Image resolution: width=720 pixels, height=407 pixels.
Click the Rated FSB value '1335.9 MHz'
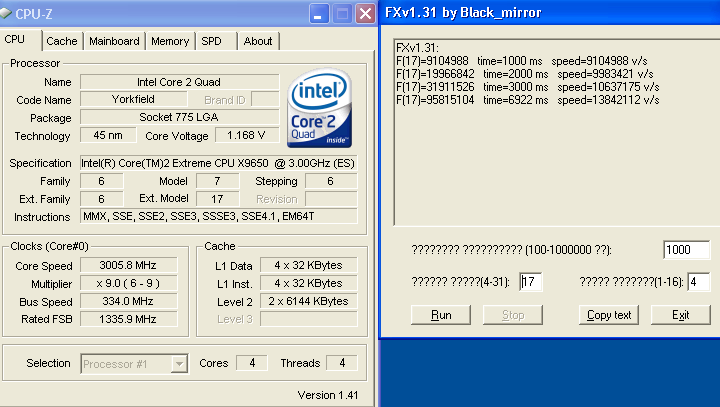click(x=129, y=319)
